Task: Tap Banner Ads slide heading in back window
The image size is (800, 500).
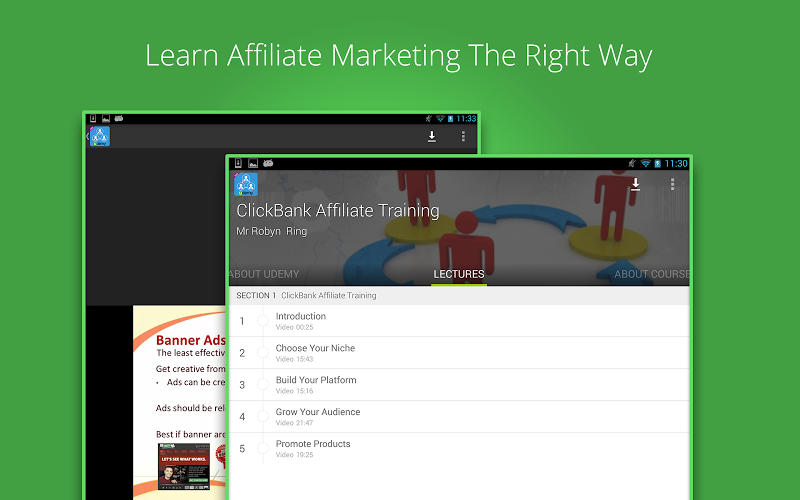Action: point(190,340)
